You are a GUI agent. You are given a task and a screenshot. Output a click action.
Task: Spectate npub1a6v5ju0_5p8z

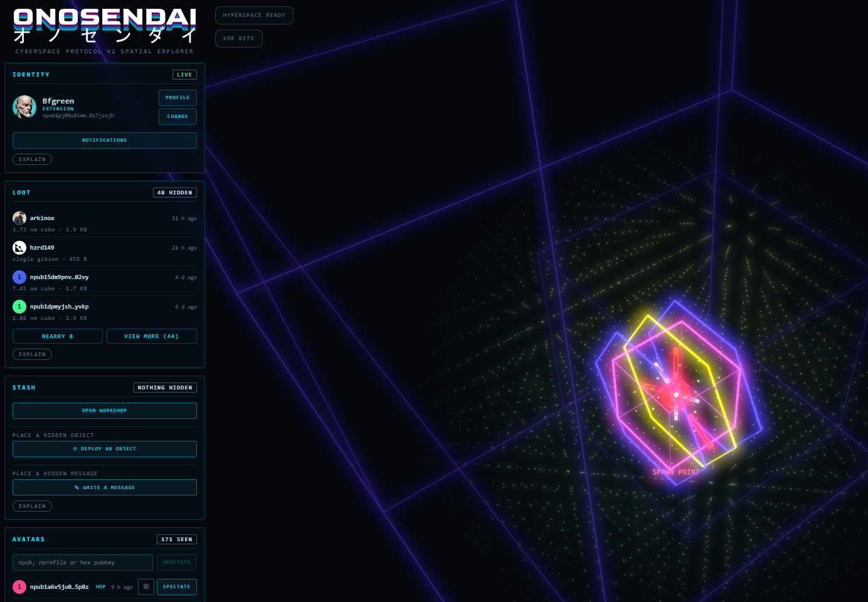tap(177, 587)
